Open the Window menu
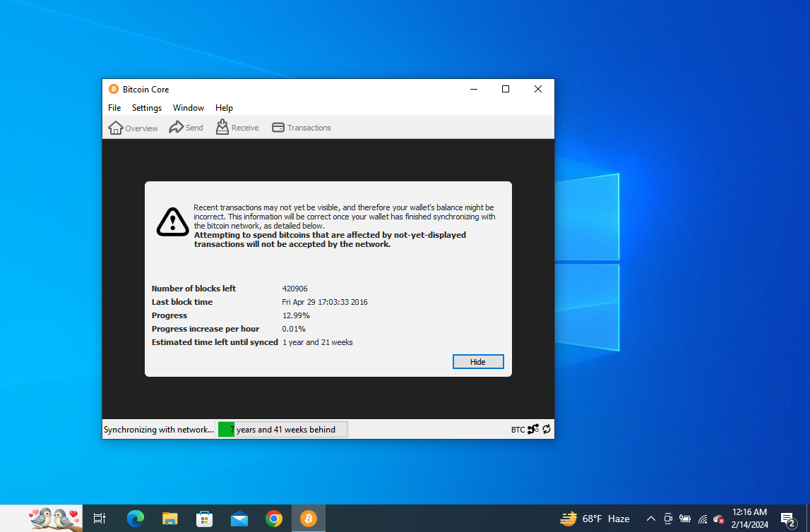810x532 pixels. (x=188, y=108)
